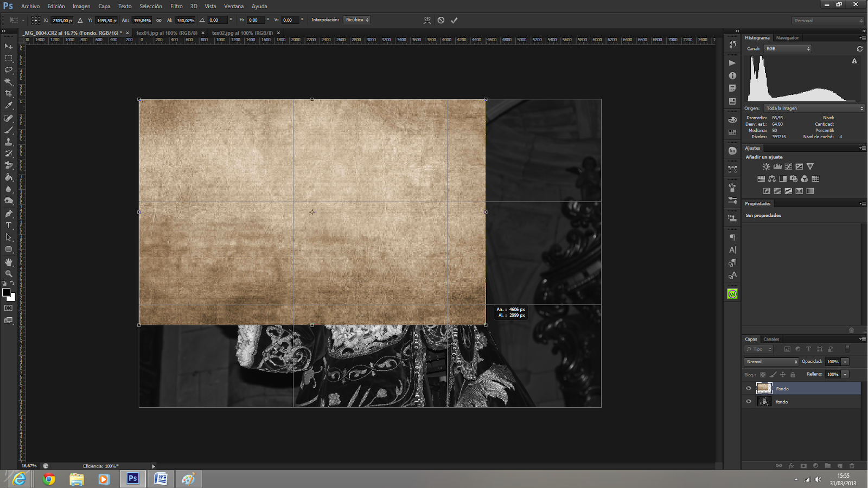Image resolution: width=868 pixels, height=488 pixels.
Task: Open the Interpolación Bicúbica dropdown
Action: click(x=357, y=20)
